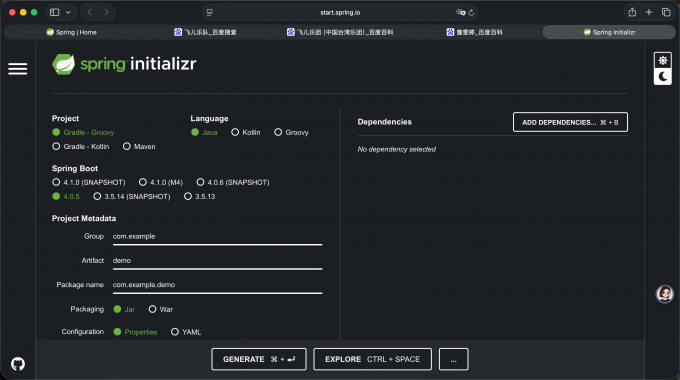680x380 pixels.
Task: Click Add Dependencies button
Action: pyautogui.click(x=570, y=122)
